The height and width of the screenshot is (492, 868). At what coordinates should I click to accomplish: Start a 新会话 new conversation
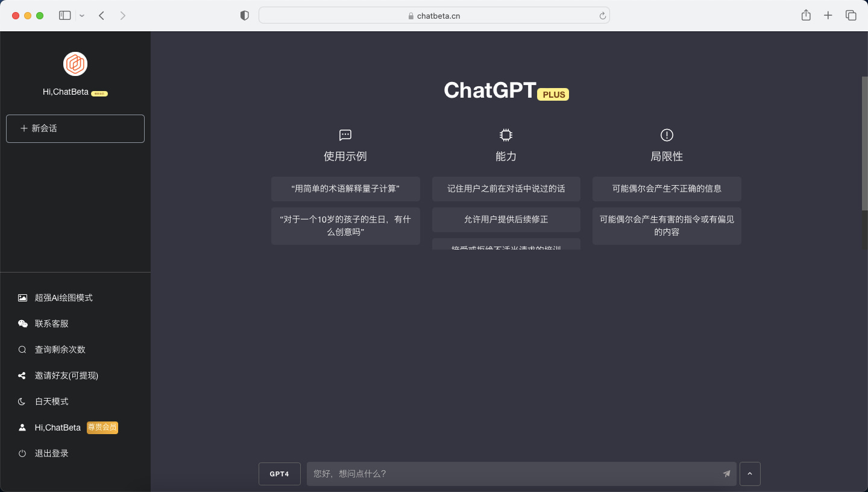[75, 128]
